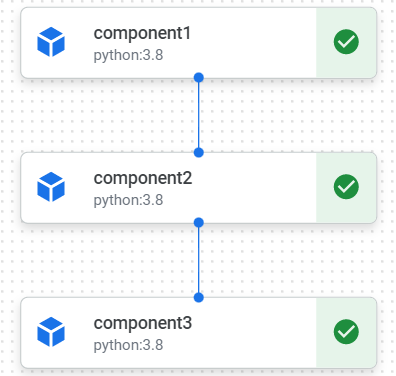Click the input port dot atop component2
Viewport: 396px width, 376px height.
(x=199, y=153)
